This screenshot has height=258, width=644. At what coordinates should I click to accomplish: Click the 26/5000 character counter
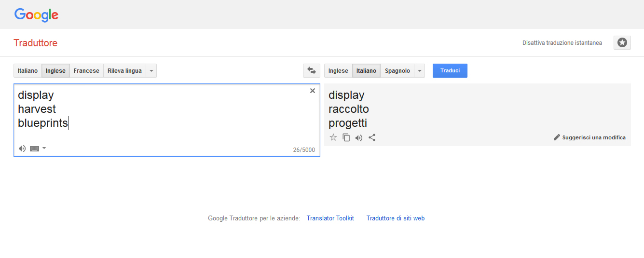pos(304,150)
